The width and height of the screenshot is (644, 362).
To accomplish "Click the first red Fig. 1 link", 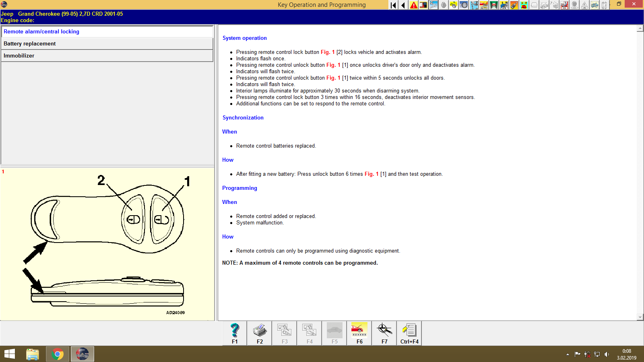I will pos(327,52).
